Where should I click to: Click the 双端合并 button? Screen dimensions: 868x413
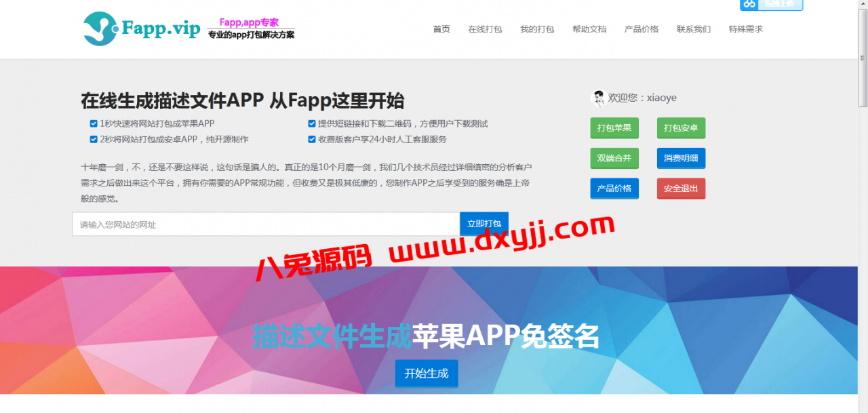click(614, 158)
